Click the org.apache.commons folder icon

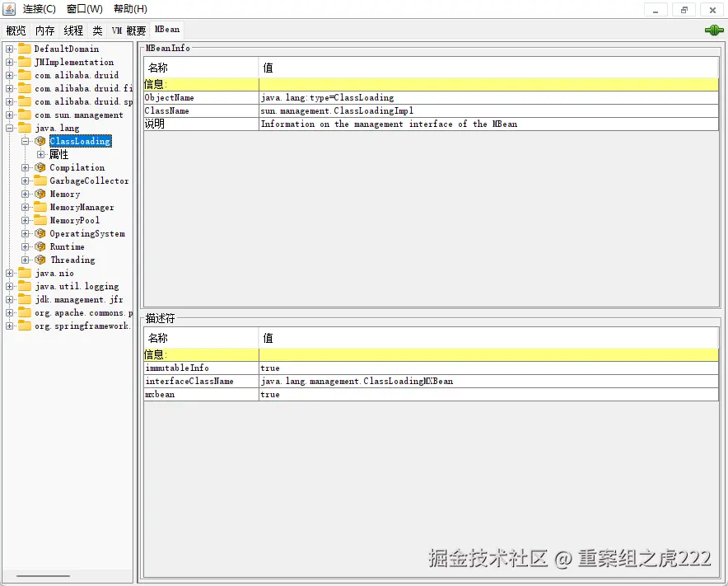point(24,312)
